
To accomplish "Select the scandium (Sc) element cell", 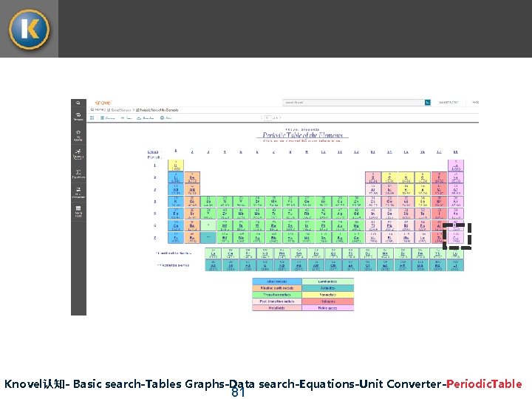I will tap(208, 202).
